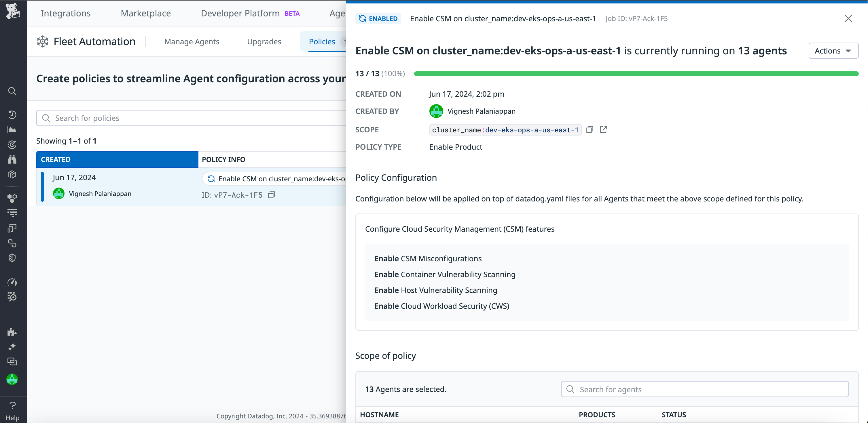Click the Datadog logo at top left
This screenshot has height=423, width=868.
click(13, 12)
